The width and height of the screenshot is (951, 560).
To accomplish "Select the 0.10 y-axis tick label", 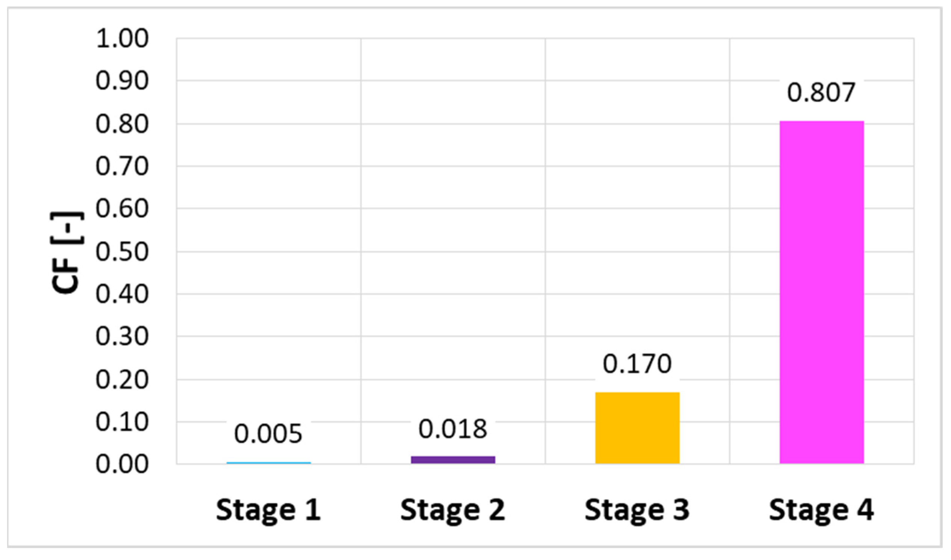I will coord(122,422).
